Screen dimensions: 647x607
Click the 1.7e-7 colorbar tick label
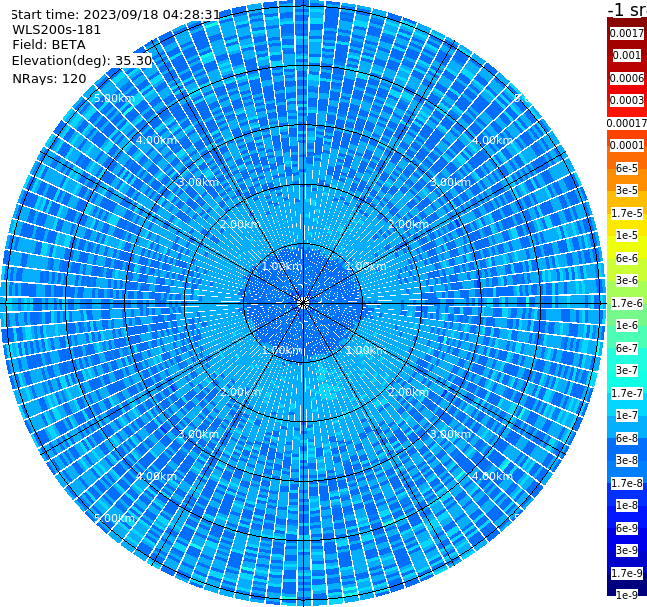pyautogui.click(x=627, y=393)
